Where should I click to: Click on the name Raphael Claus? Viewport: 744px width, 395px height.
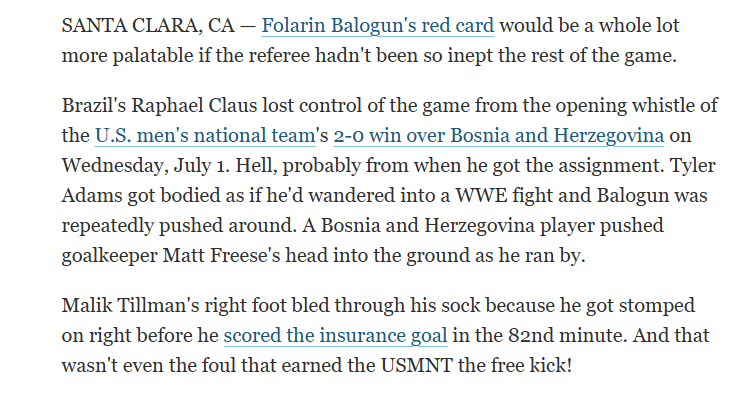click(x=194, y=106)
